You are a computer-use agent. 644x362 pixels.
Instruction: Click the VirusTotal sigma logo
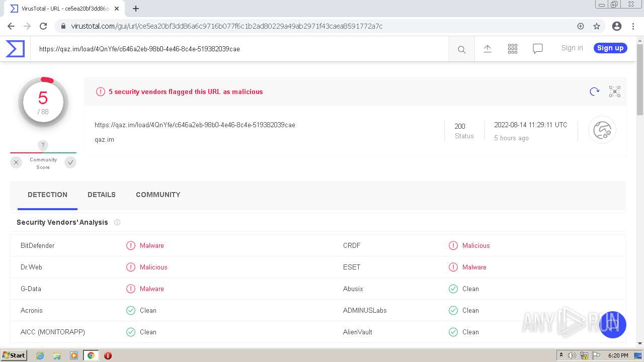(x=15, y=49)
